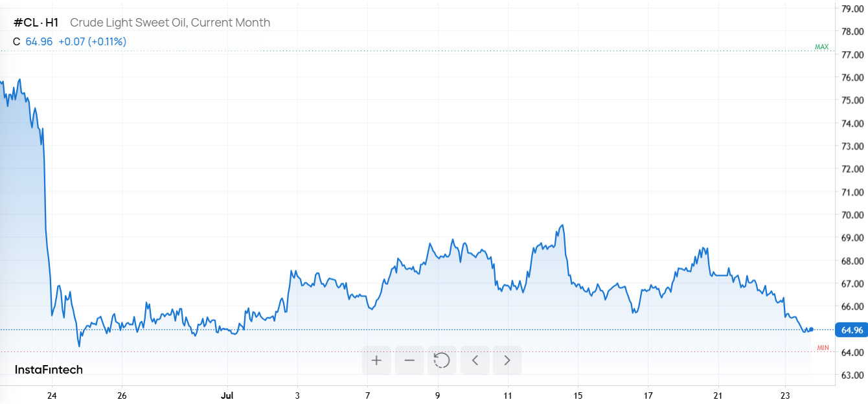This screenshot has width=868, height=413.
Task: Click the green MAX marker label
Action: [822, 47]
